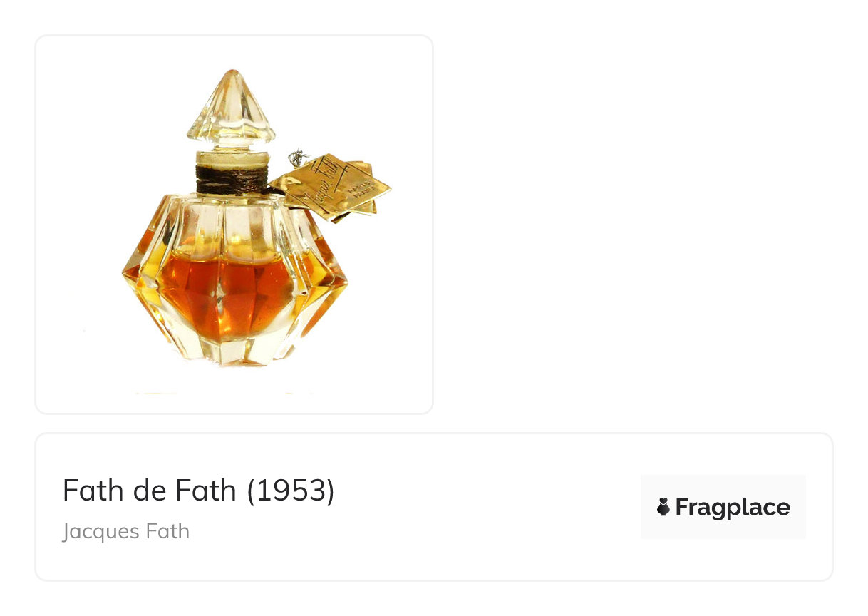868x616 pixels.
Task: Click the Fragplace bottle logo icon
Action: click(663, 507)
